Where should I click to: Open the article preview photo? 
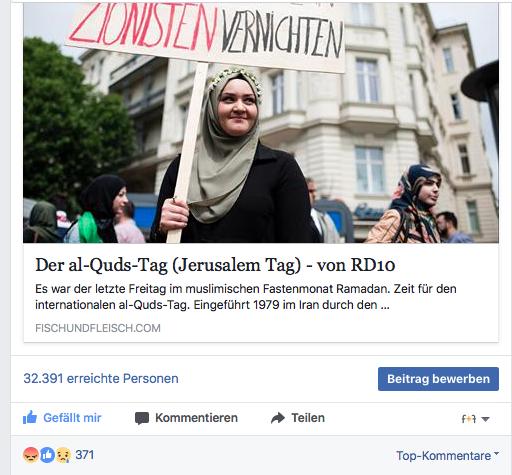pos(261,123)
